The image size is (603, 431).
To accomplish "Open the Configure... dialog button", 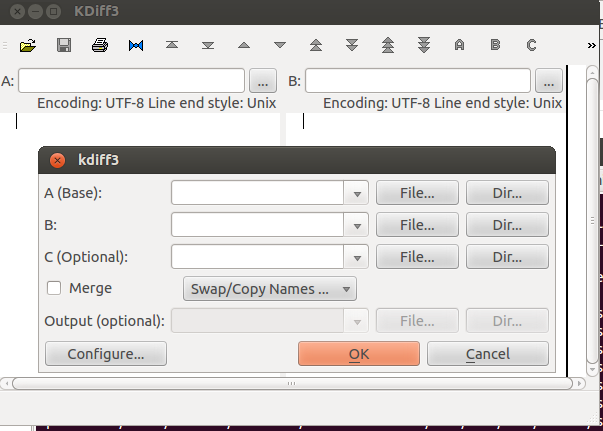I will [106, 353].
